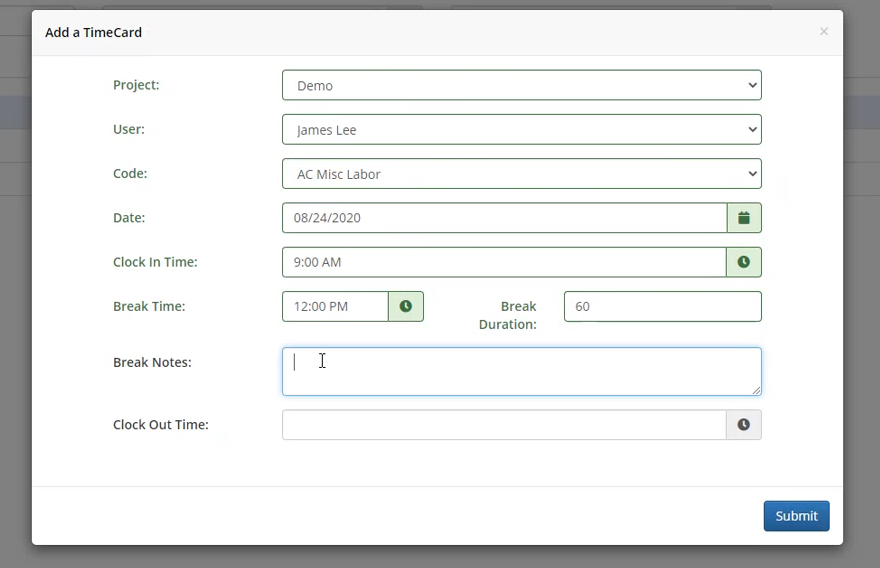Click the Break Notes label
The height and width of the screenshot is (568, 880).
click(152, 362)
